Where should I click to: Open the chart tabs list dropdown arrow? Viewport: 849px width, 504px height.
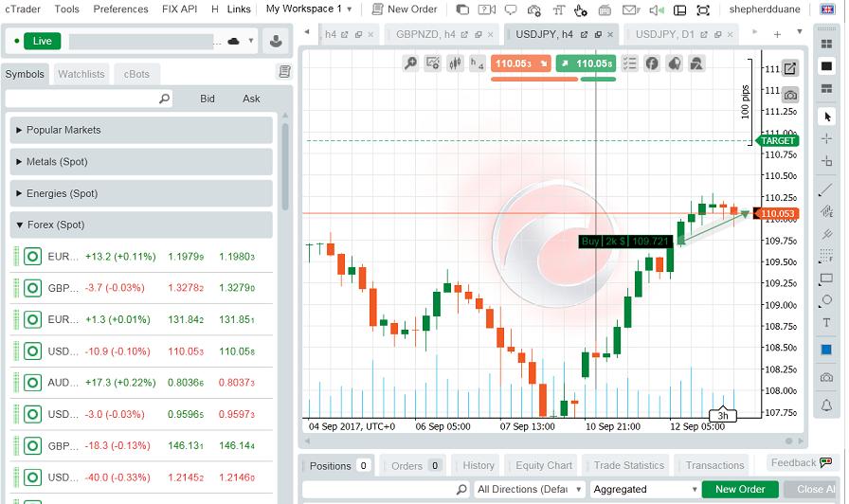click(x=800, y=32)
